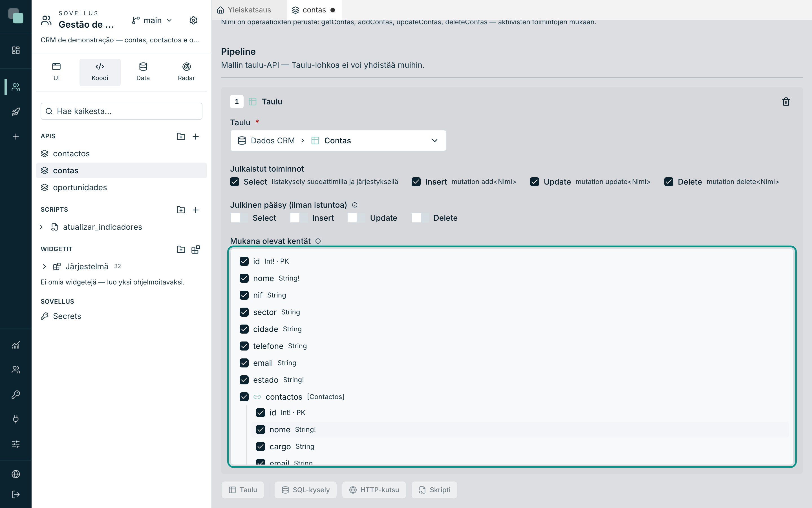Uncheck the Insert published operation
The width and height of the screenshot is (812, 508).
pos(416,182)
